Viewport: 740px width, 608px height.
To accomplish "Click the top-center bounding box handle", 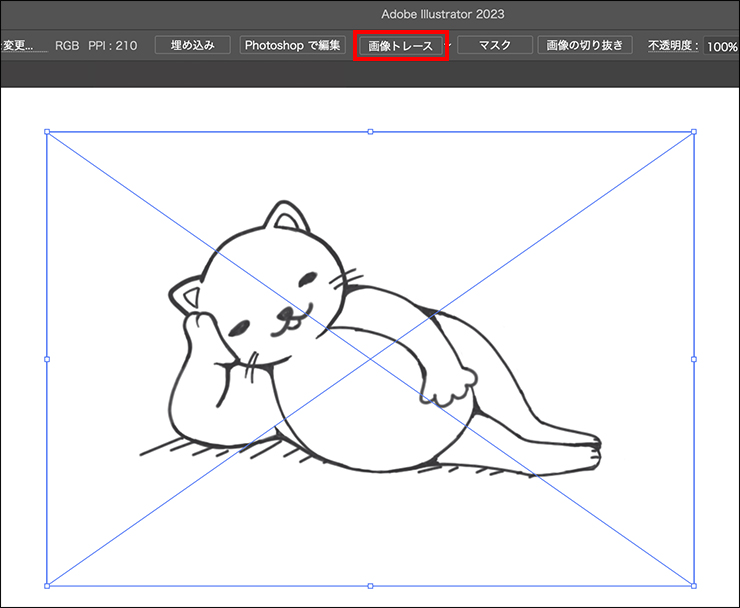I will tap(370, 132).
